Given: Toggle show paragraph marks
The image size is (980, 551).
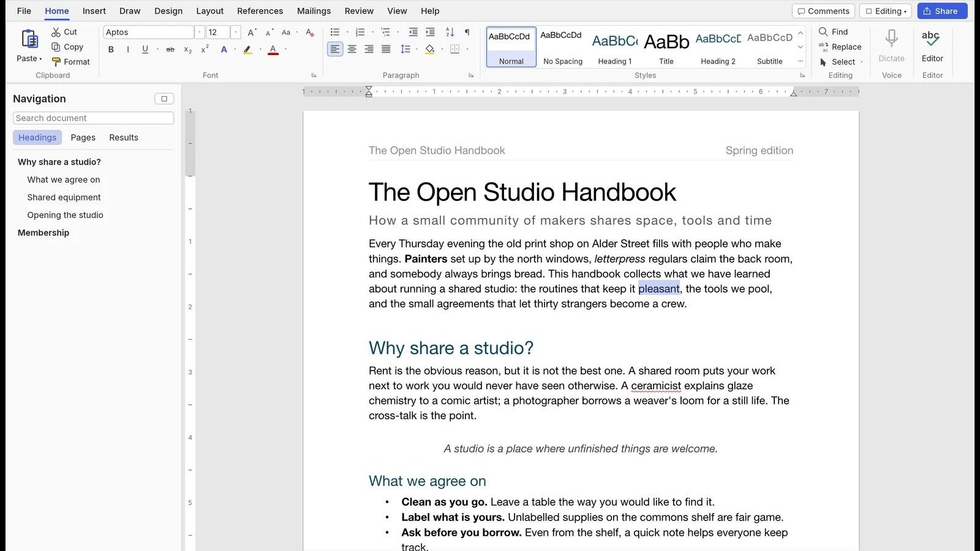Looking at the screenshot, I should tap(467, 32).
